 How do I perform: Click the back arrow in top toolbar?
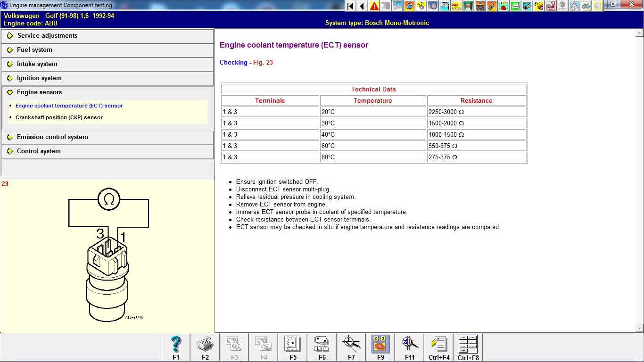pos(362,6)
